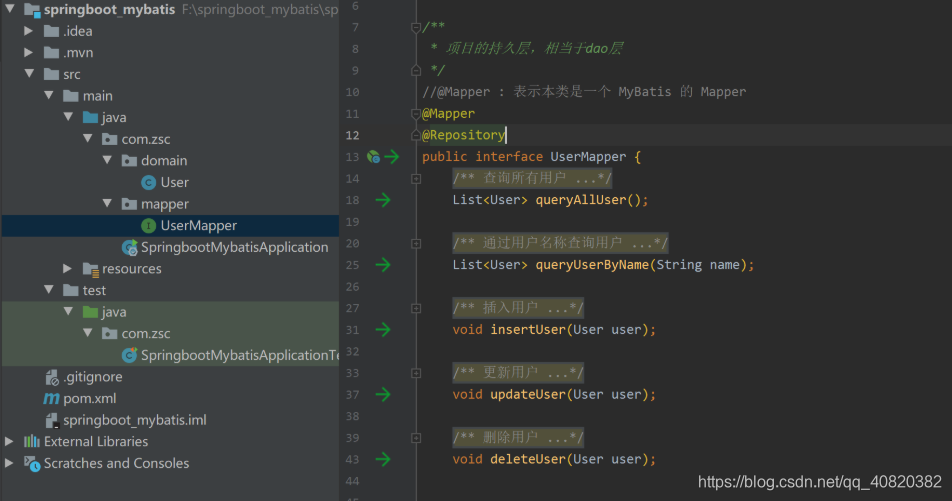Click the Maven pom.xml icon

(52, 398)
